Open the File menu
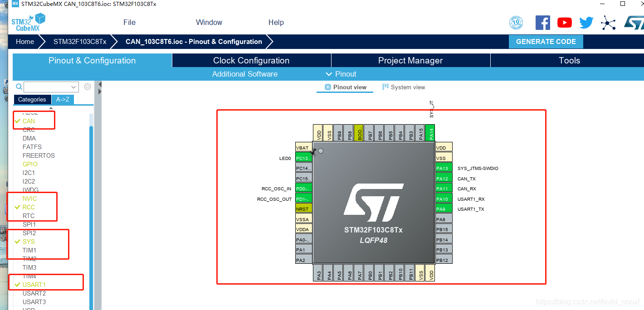This screenshot has height=310, width=644. 129,23
